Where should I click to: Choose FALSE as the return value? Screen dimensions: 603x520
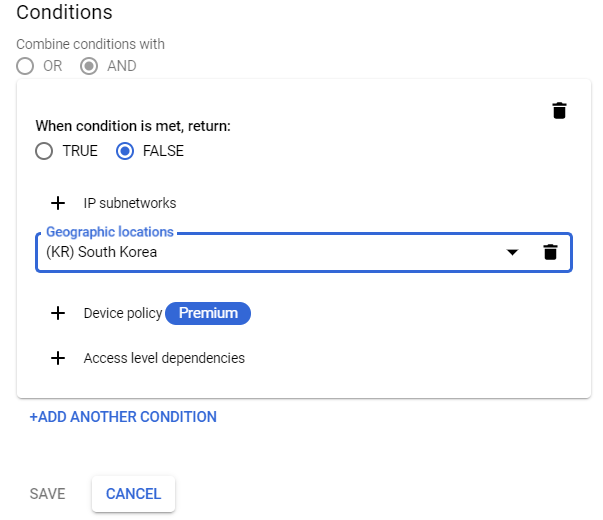pyautogui.click(x=125, y=151)
